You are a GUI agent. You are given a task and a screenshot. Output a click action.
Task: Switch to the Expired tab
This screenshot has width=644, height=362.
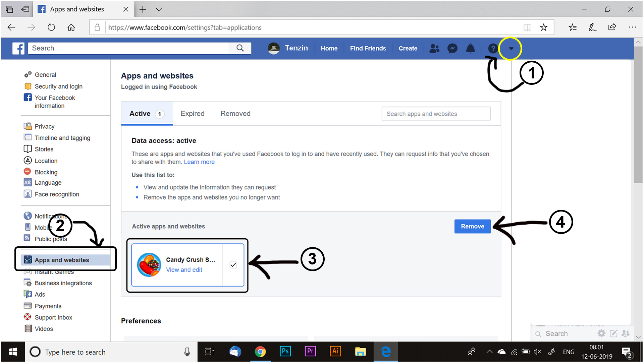coord(193,113)
